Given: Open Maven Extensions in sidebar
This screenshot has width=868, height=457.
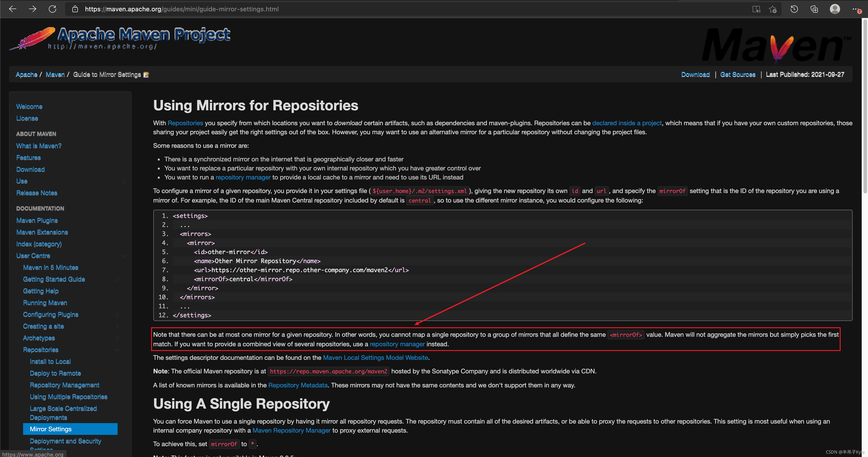Looking at the screenshot, I should (42, 233).
